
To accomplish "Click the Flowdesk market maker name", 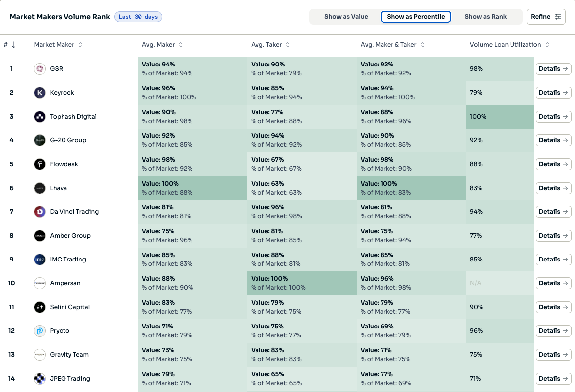I will (x=64, y=164).
